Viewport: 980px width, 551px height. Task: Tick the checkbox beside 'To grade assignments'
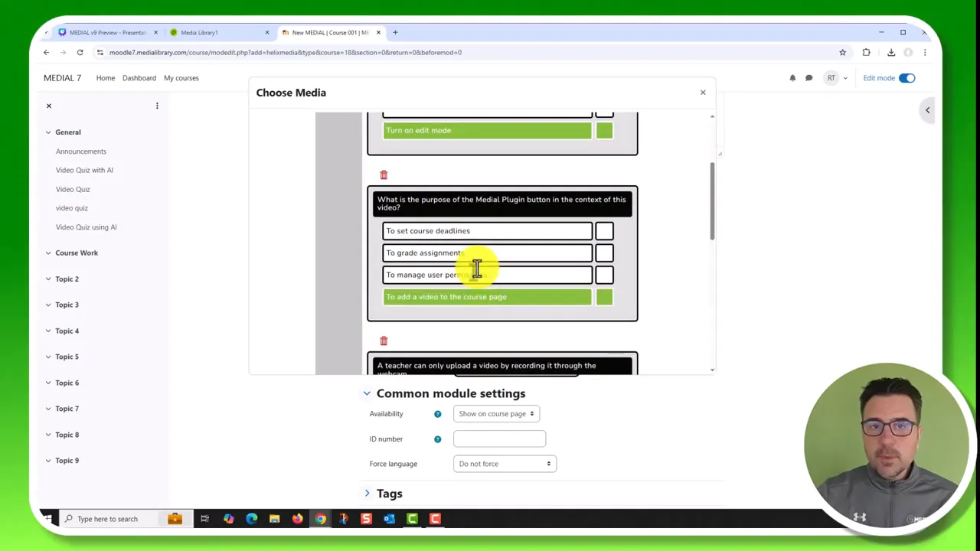coord(604,253)
